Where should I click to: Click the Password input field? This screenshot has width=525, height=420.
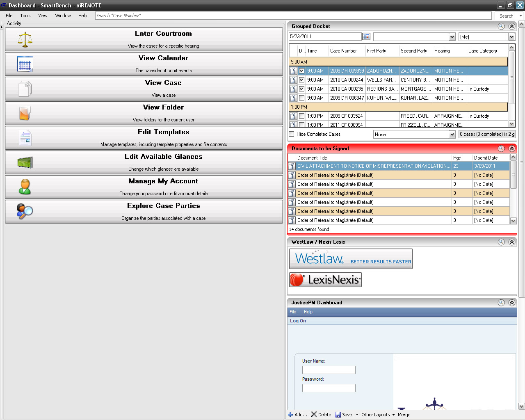coord(329,388)
